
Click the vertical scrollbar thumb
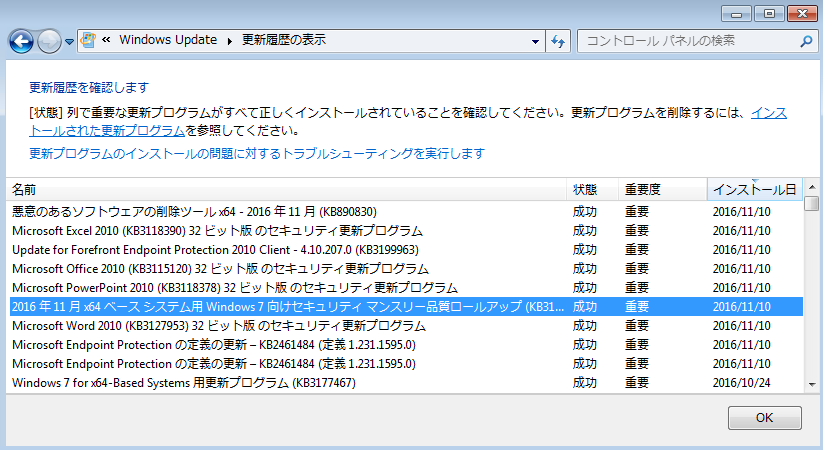click(x=812, y=203)
